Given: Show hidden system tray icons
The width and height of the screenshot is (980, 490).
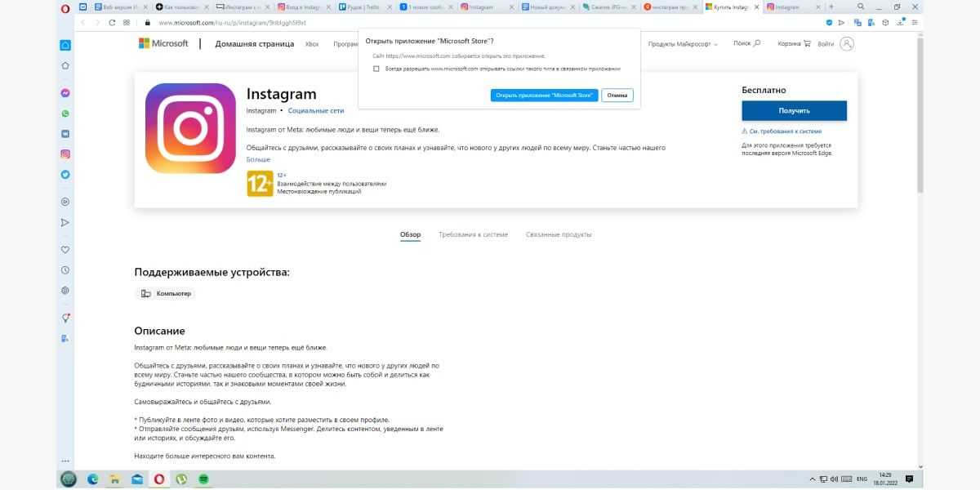Looking at the screenshot, I should click(x=812, y=479).
